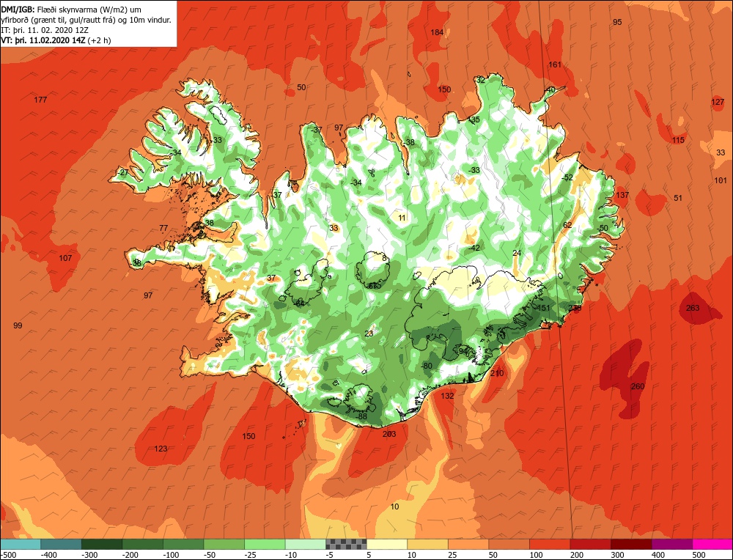Viewport: 733px width, 560px height.
Task: Click the pale yellow legend swatch above 5
Action: 387,544
